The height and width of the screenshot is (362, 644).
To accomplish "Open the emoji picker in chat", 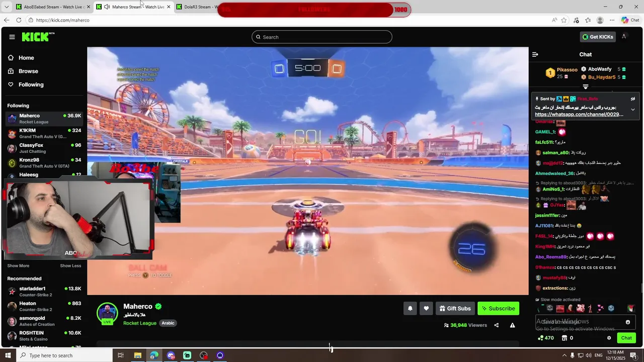I will [628, 322].
